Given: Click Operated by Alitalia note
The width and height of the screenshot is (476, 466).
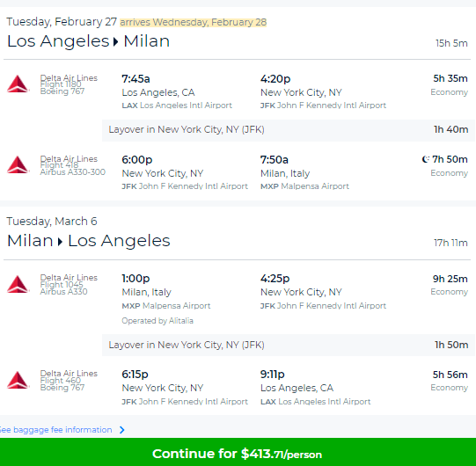Looking at the screenshot, I should pyautogui.click(x=157, y=321).
